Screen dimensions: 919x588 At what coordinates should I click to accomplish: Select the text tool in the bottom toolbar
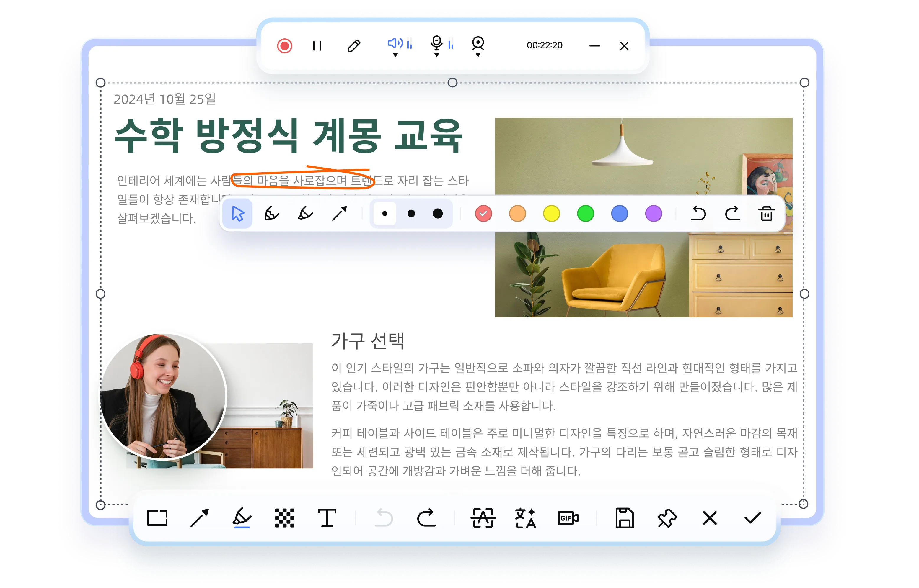tap(327, 518)
